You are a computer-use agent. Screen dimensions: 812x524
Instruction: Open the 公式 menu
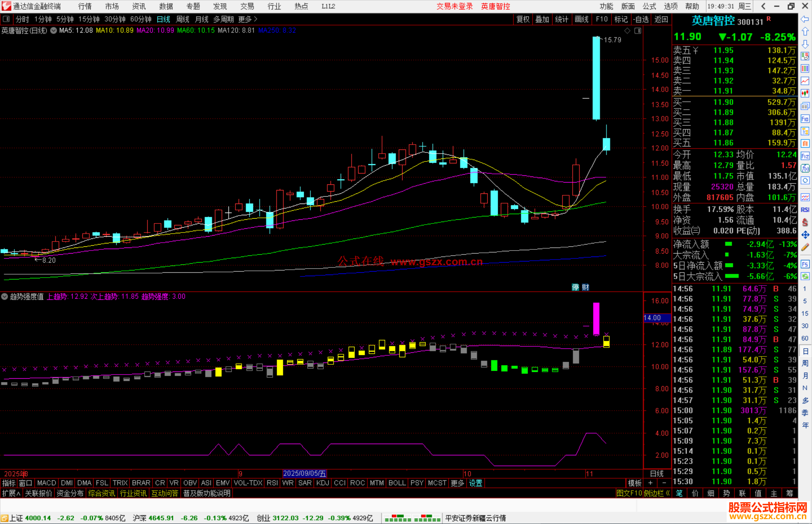649,6
